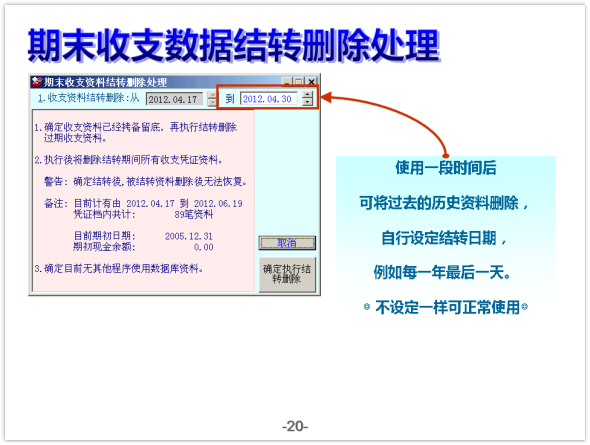
Task: Focus the end date field 2012.04.30
Action: (269, 99)
